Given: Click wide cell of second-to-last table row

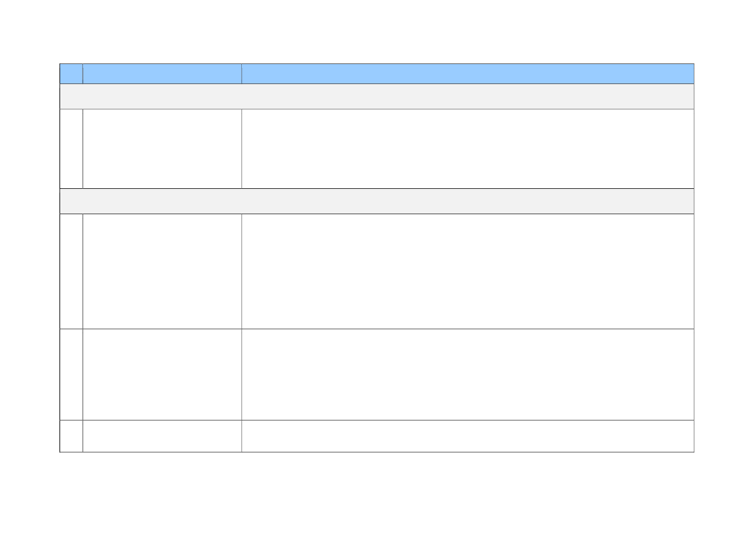Looking at the screenshot, I should click(x=468, y=375).
